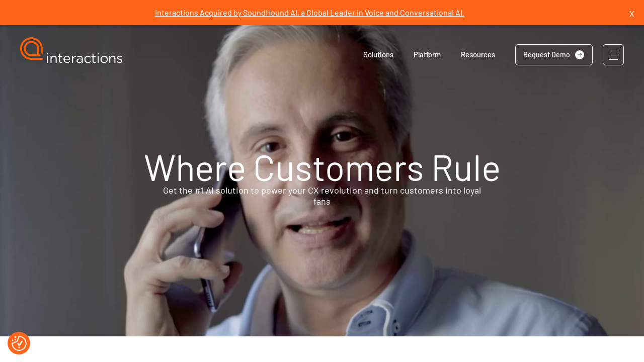Click the arrow icon in Request Demo
644x362 pixels.
(580, 55)
